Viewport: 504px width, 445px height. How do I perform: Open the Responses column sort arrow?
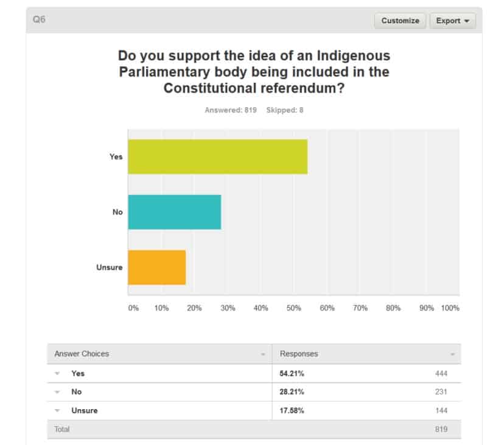[x=452, y=354]
